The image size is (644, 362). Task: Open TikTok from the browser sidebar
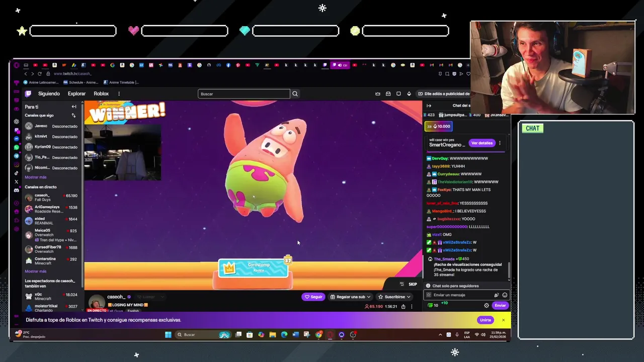tap(16, 173)
